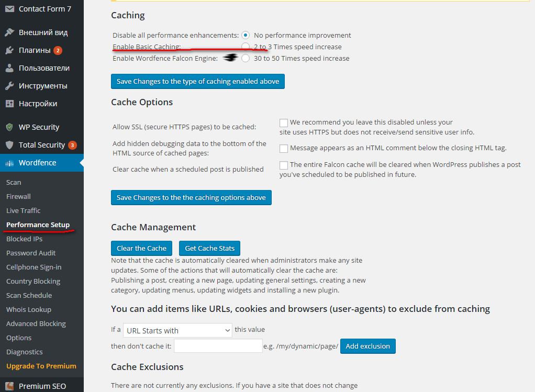
Task: Open Whois Lookup page
Action: point(29,309)
